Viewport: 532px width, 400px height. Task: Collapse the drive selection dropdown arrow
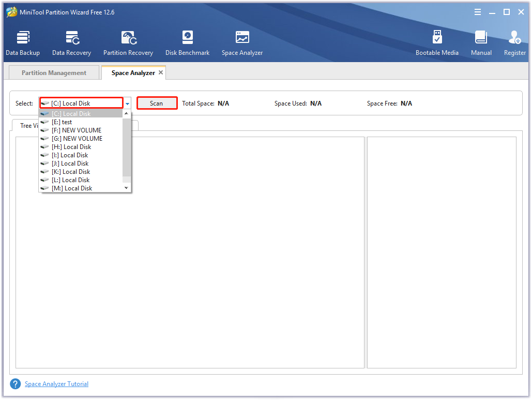(127, 103)
